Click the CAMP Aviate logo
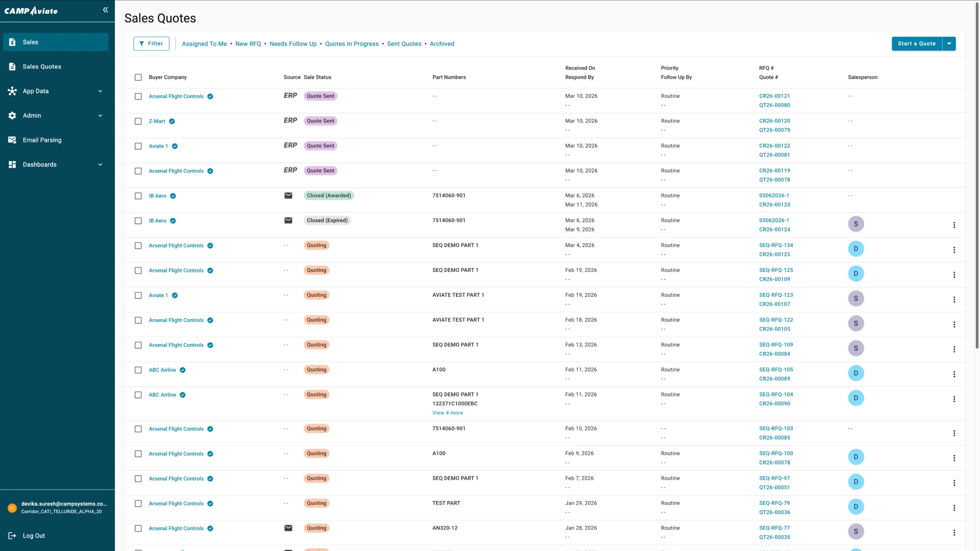Viewport: 980px width, 551px height. (x=31, y=11)
